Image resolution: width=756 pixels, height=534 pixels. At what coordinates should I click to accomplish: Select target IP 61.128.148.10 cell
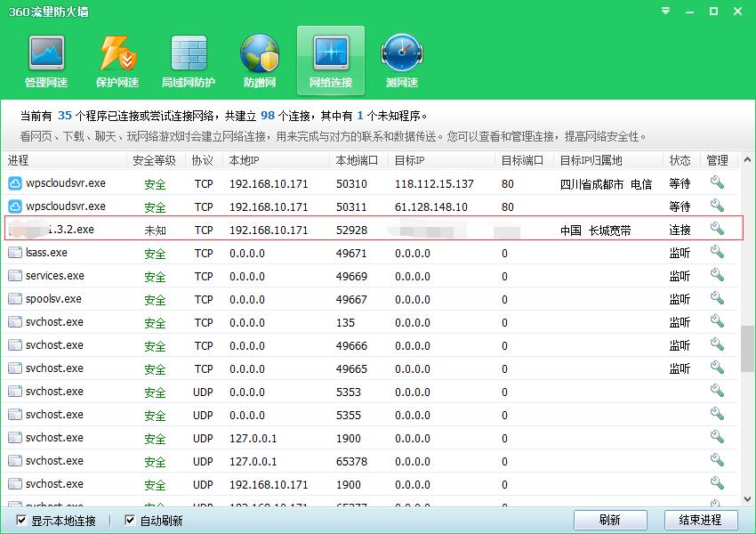(x=431, y=207)
